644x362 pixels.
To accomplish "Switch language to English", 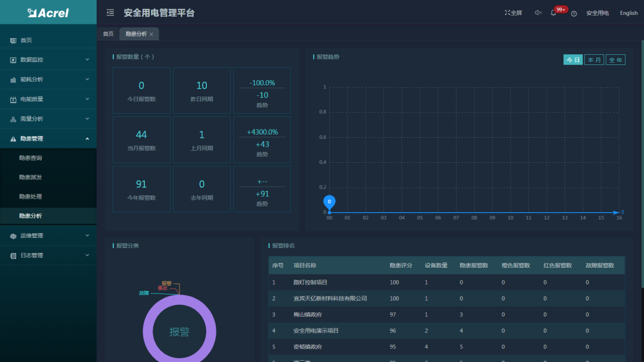I will pyautogui.click(x=628, y=13).
